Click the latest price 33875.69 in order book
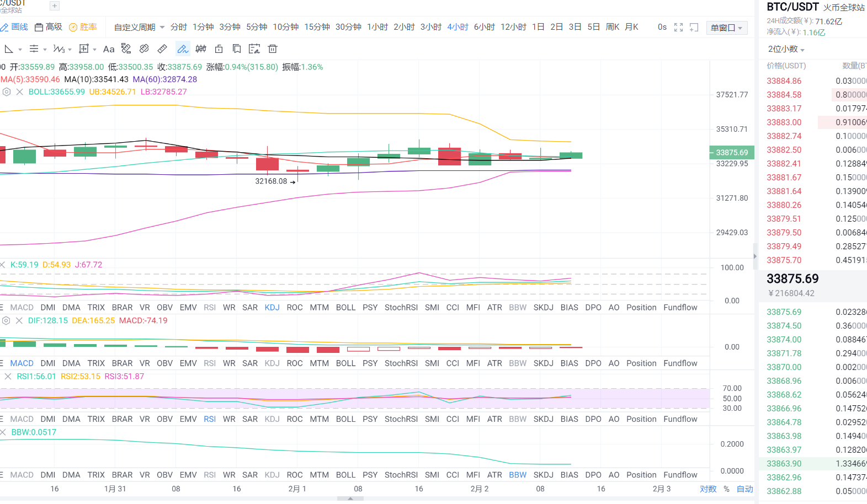867x504 pixels. (x=792, y=278)
